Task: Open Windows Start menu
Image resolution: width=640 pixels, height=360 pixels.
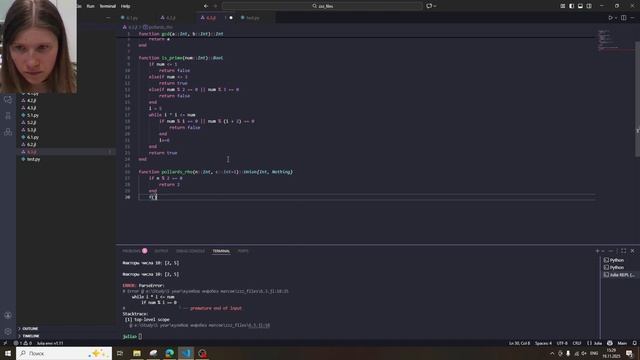Action: pos(8,353)
